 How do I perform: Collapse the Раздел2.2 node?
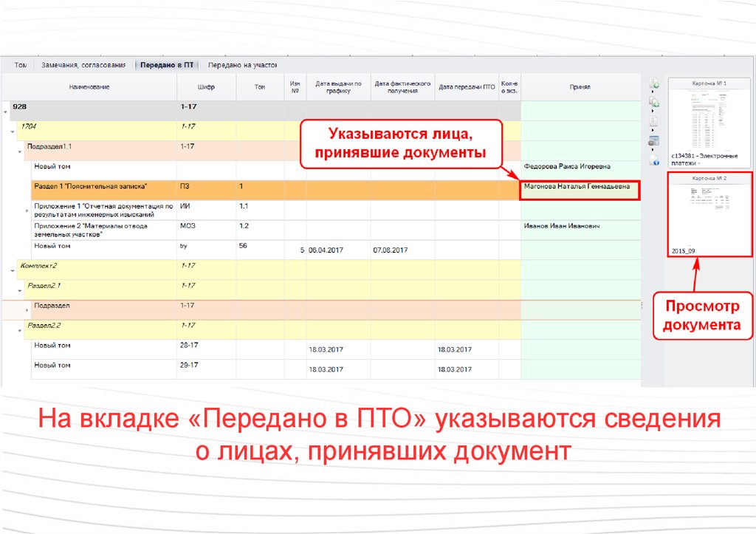tap(20, 330)
